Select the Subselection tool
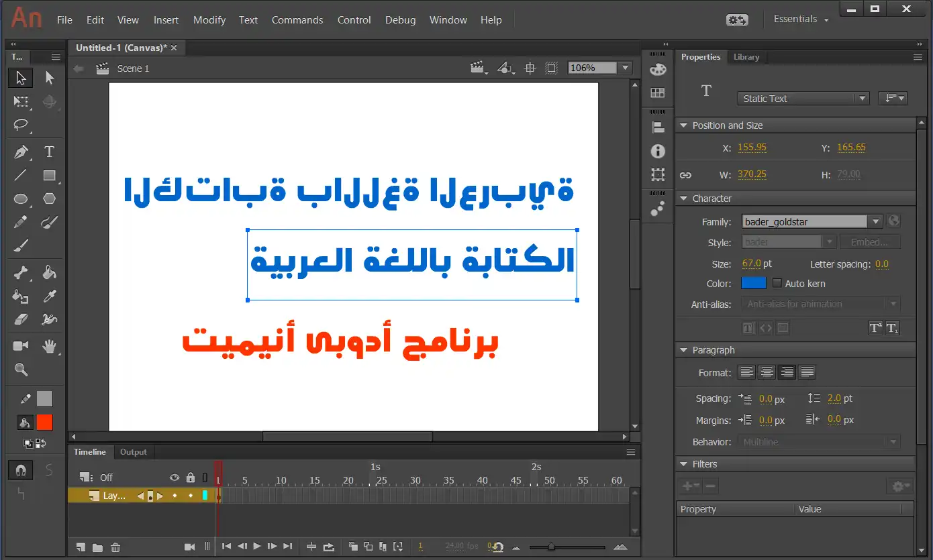Viewport: 933px width, 560px height. (49, 78)
